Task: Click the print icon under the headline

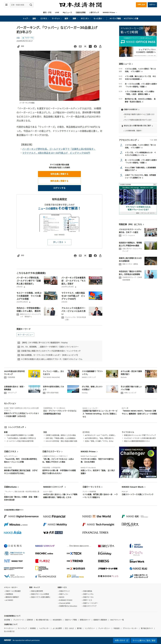Action: pos(75,47)
